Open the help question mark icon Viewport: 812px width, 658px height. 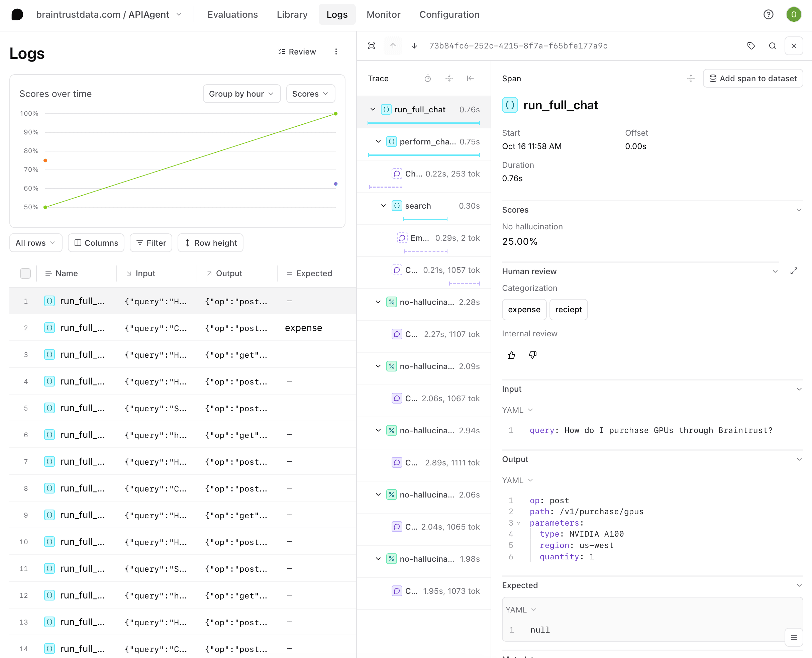(768, 14)
